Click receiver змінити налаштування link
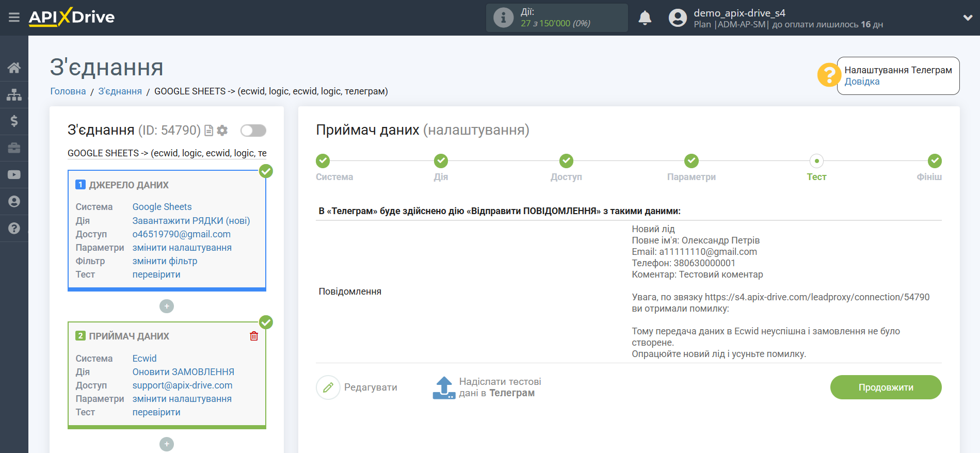Image resolution: width=980 pixels, height=453 pixels. [182, 399]
